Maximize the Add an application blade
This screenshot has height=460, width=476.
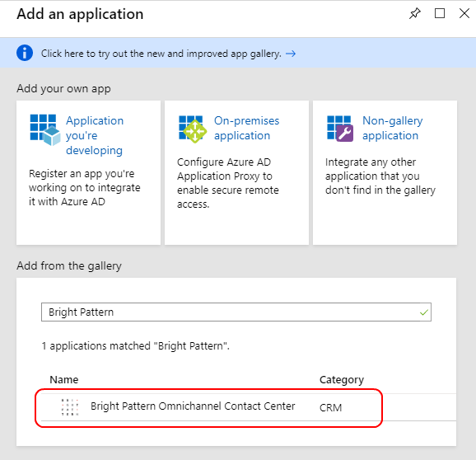pyautogui.click(x=440, y=13)
